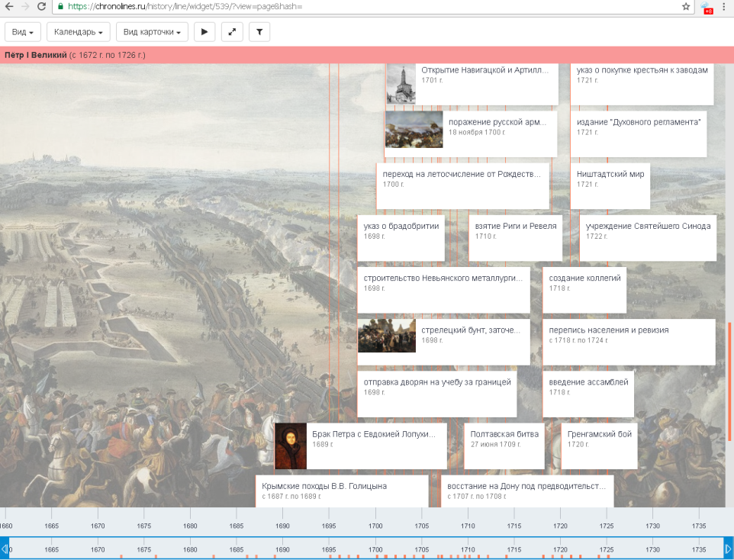Toggle fullscreen with the expand arrows icon
This screenshot has width=734, height=560.
[x=232, y=32]
